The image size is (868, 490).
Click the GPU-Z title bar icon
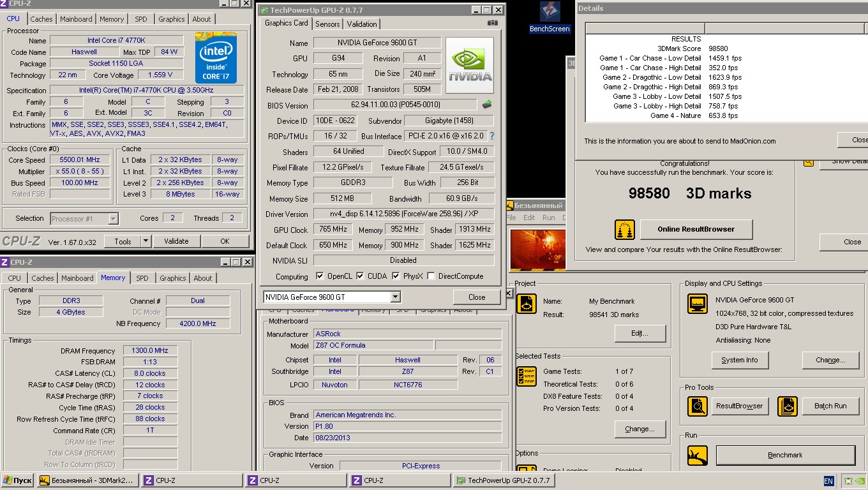pyautogui.click(x=264, y=10)
